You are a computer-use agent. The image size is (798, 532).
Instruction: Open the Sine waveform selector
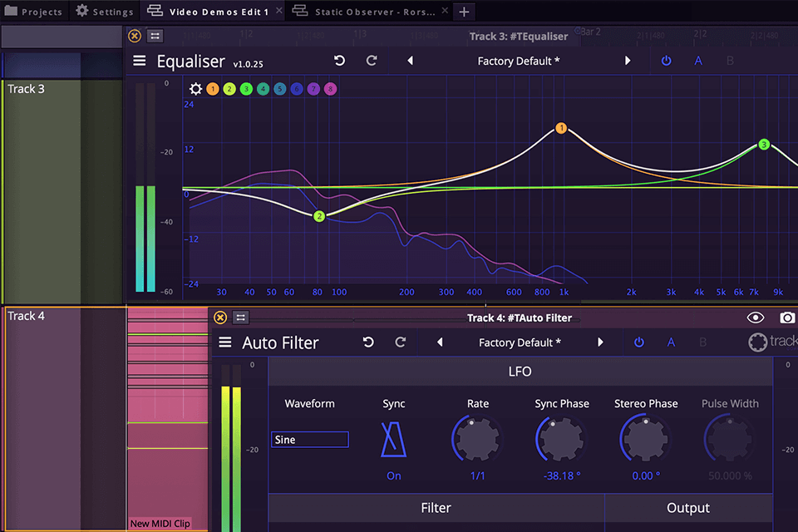point(309,439)
